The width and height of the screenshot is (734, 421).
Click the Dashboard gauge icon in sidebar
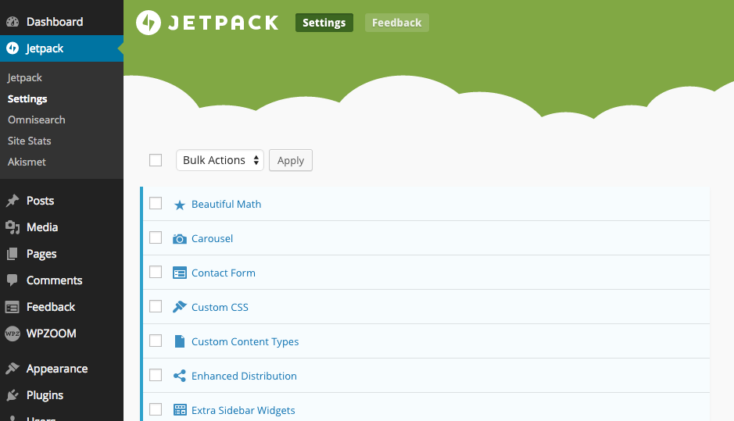pyautogui.click(x=13, y=22)
